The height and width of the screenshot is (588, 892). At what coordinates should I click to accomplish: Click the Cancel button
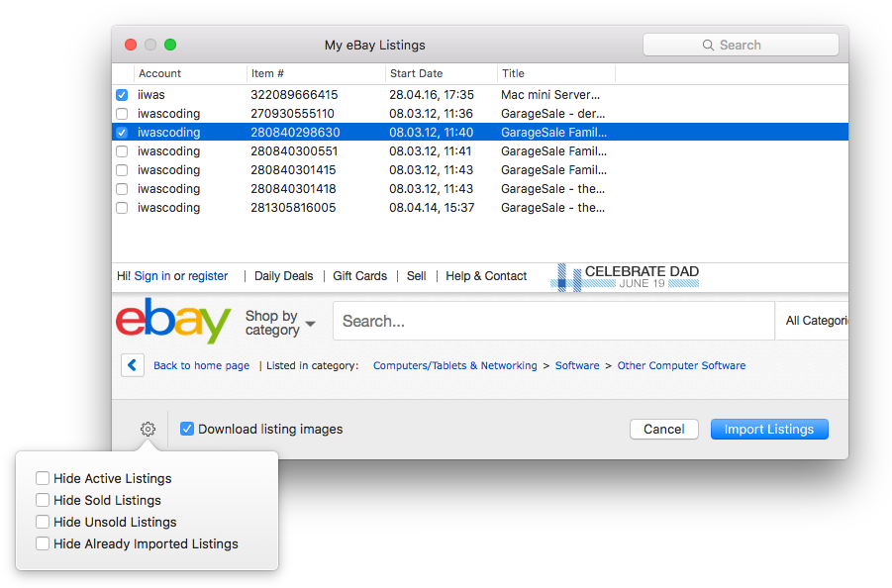click(663, 430)
